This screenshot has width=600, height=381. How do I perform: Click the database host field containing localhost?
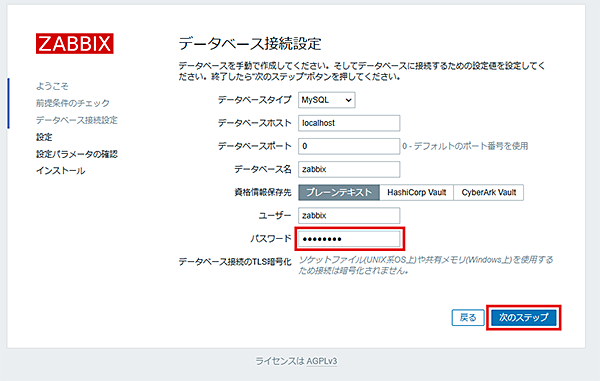tap(349, 123)
